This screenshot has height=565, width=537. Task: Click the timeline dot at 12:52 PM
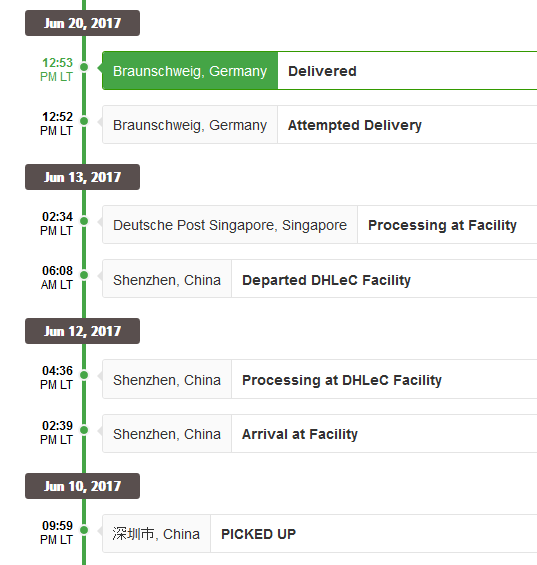tap(84, 121)
